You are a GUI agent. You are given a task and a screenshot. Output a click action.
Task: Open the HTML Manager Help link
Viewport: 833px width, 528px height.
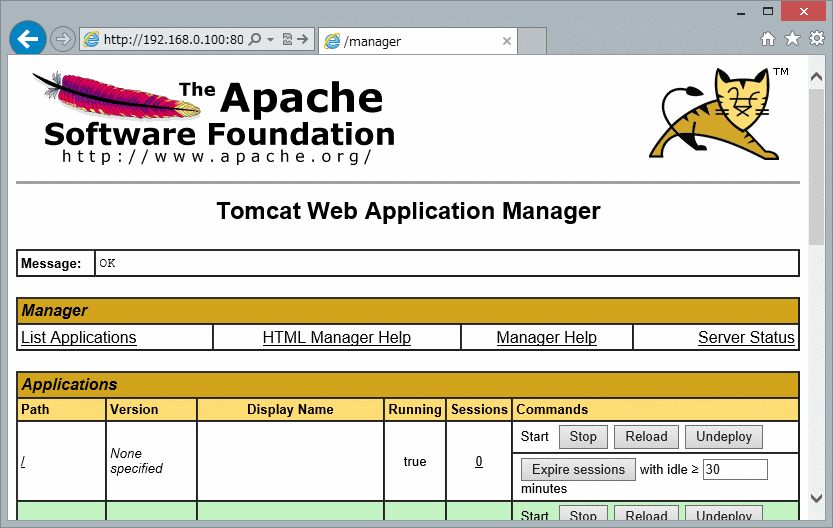point(337,337)
